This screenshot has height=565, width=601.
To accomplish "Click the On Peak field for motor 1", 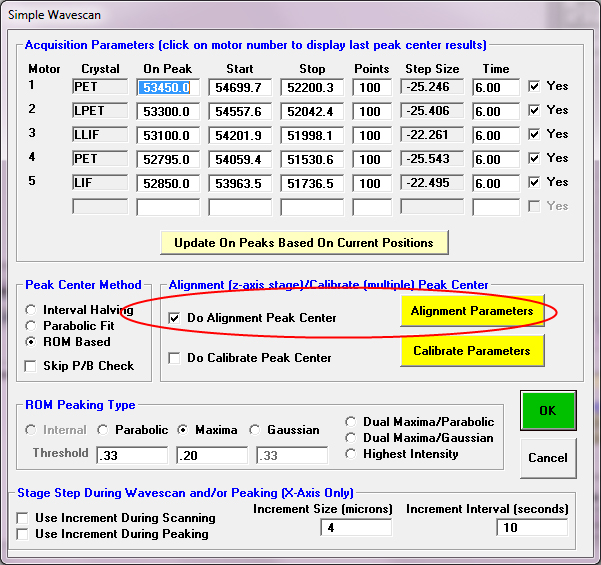I will coord(168,87).
